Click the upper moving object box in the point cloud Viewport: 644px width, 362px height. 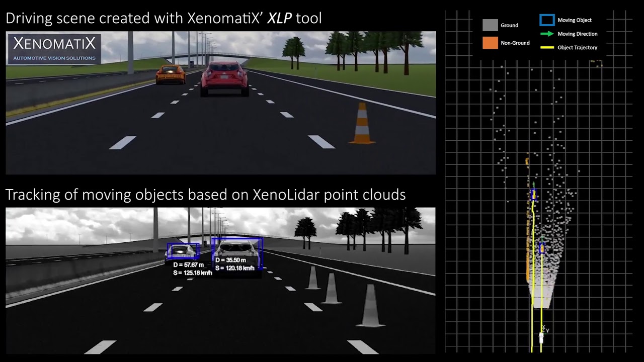534,195
